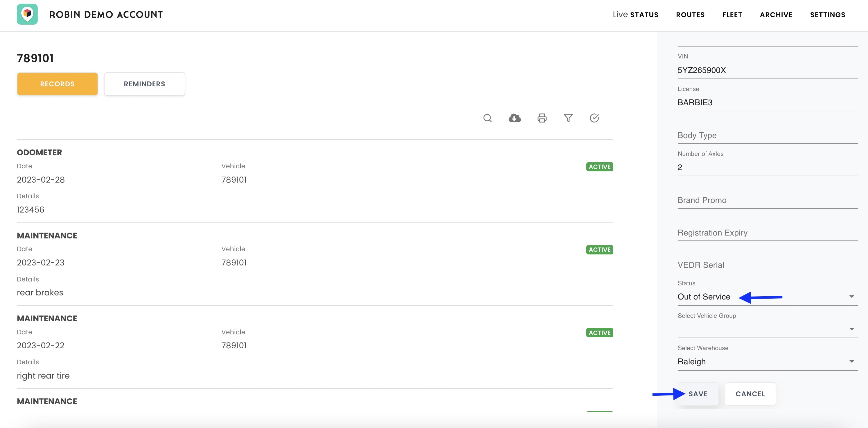Click the Robin logo icon

pos(27,14)
